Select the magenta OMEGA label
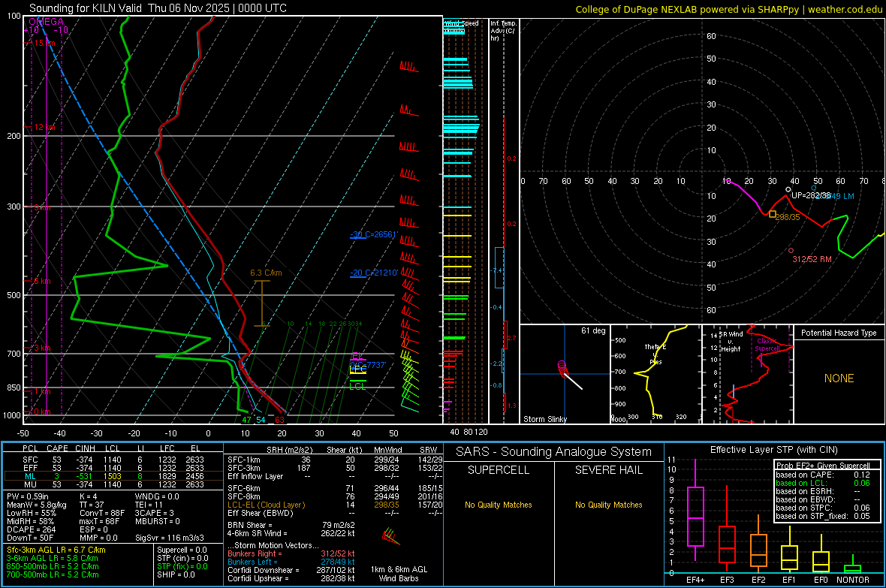The height and width of the screenshot is (588, 886). point(46,22)
